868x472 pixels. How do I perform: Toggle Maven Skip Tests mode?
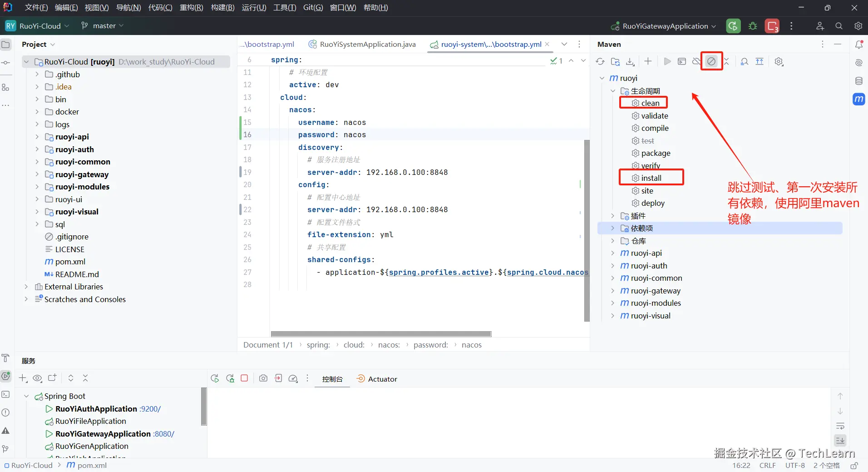[711, 61]
